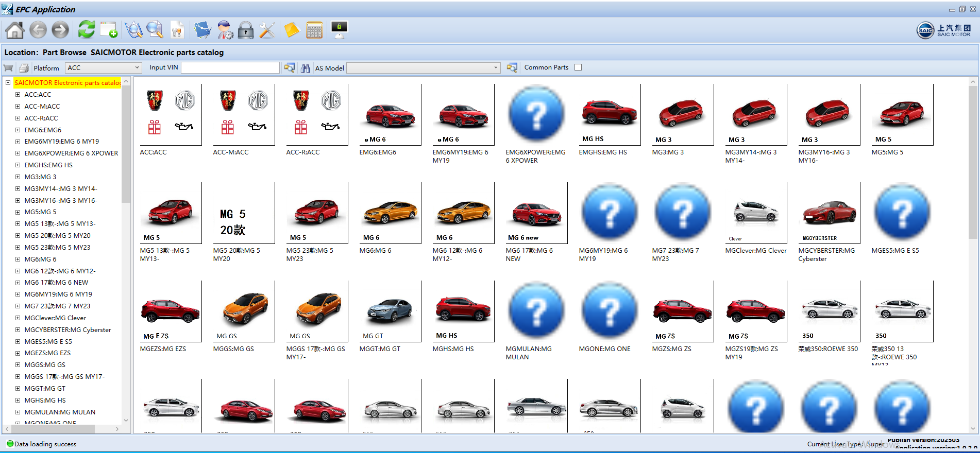Image resolution: width=980 pixels, height=453 pixels.
Task: Click the printer icon
Action: (x=24, y=68)
